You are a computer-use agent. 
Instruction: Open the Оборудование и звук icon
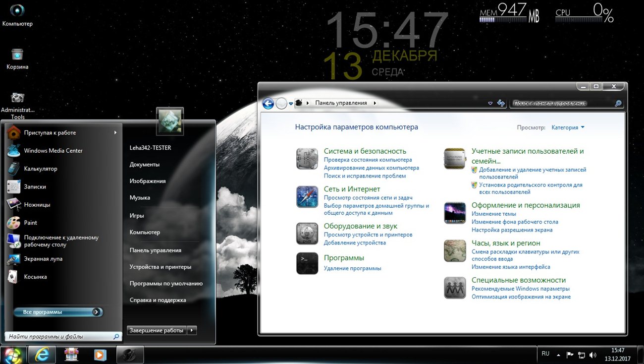click(x=307, y=234)
